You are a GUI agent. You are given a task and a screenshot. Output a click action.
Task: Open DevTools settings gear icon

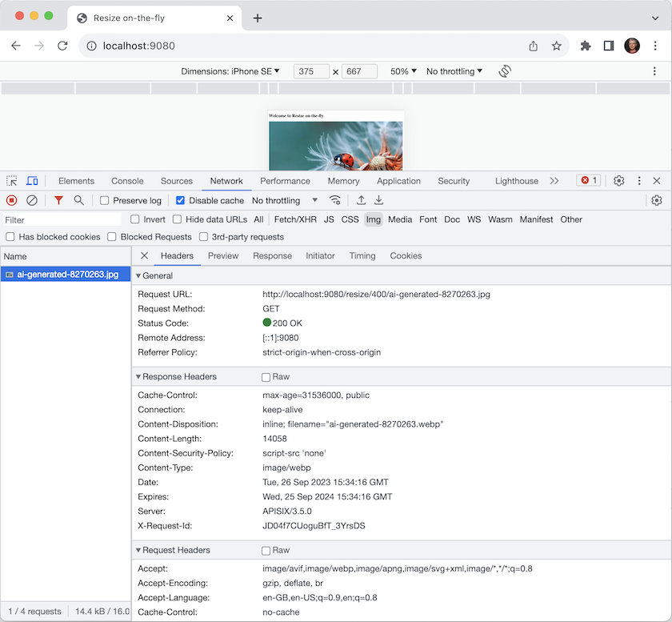pos(618,181)
